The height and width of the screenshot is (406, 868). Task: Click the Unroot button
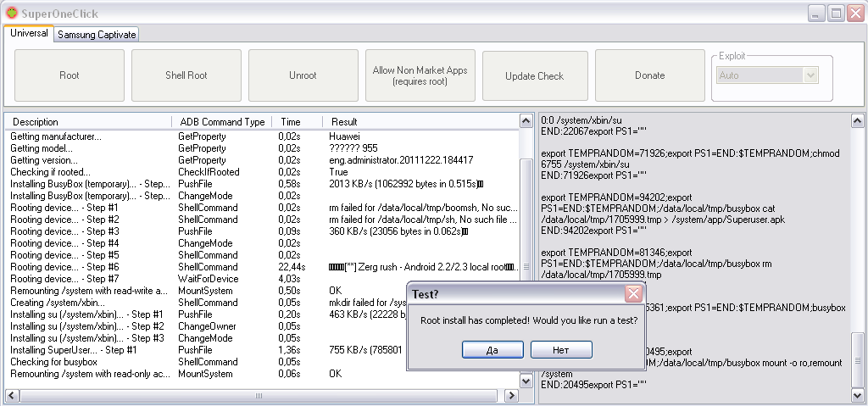303,75
